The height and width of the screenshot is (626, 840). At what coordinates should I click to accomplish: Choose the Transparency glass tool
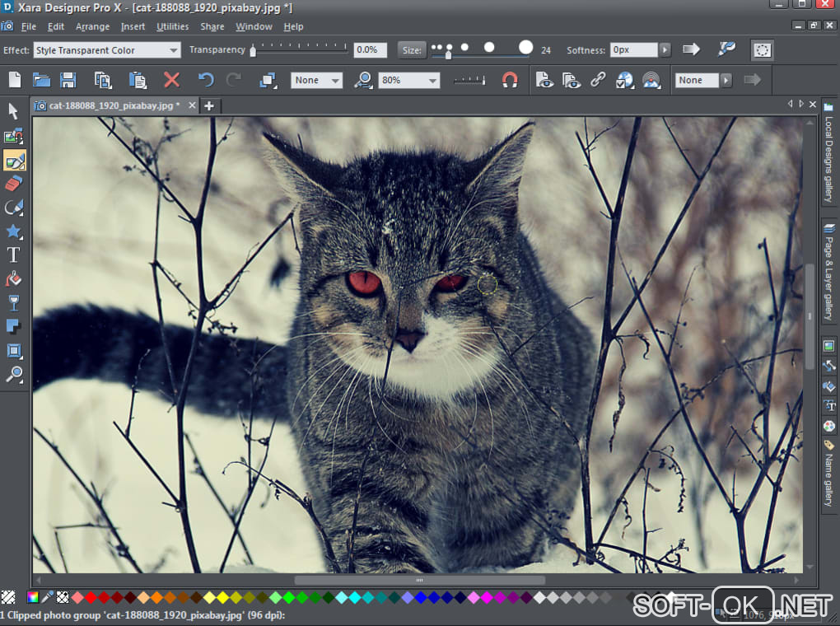pos(13,303)
